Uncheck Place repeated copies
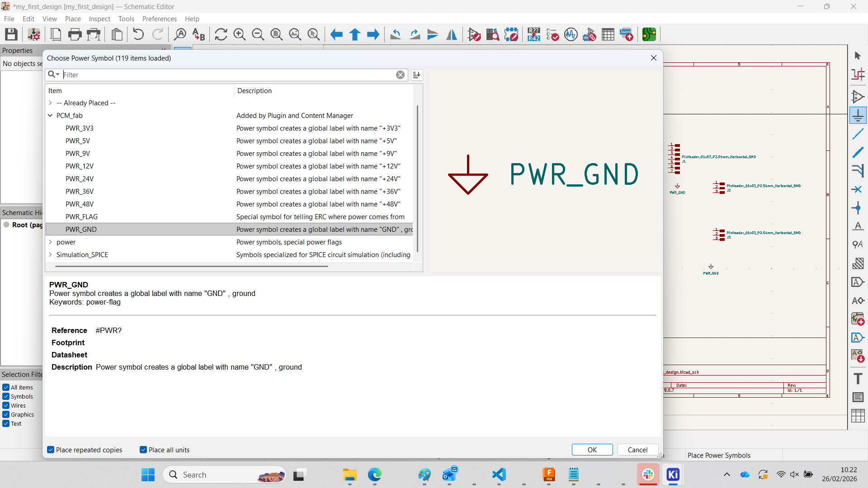 [x=51, y=450]
